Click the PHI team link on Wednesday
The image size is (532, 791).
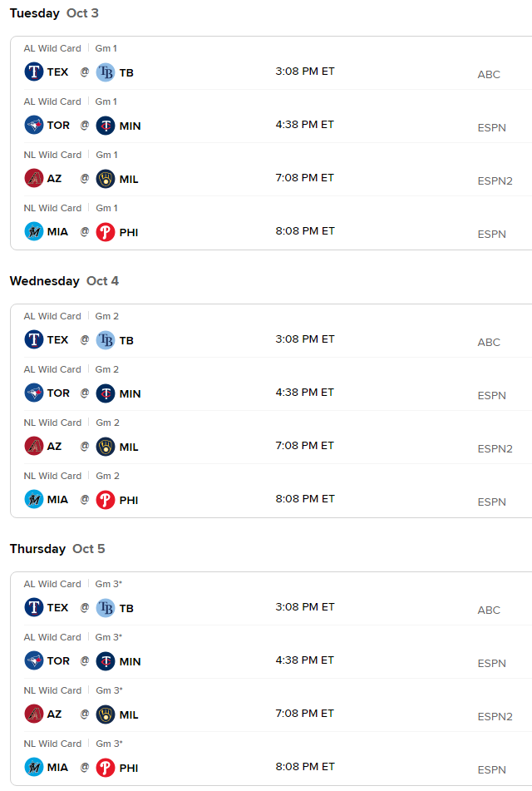pyautogui.click(x=129, y=501)
